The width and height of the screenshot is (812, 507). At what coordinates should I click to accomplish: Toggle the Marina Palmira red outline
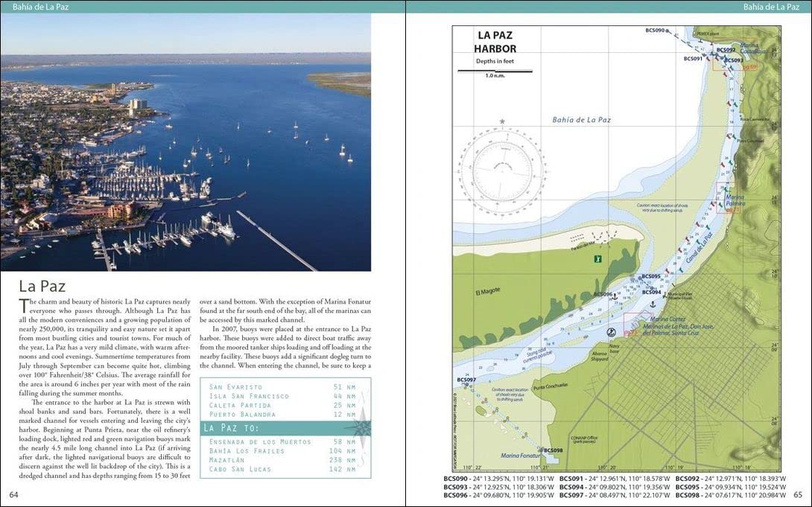point(728,200)
